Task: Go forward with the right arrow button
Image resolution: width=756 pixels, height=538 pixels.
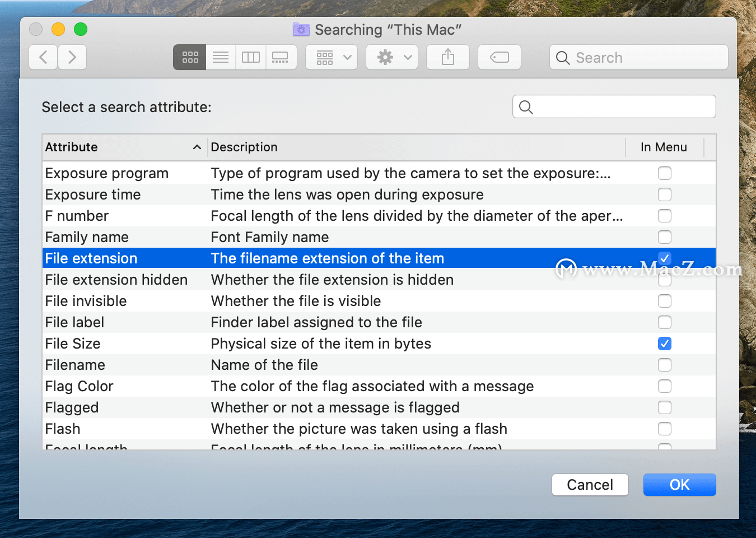Action: 72,57
